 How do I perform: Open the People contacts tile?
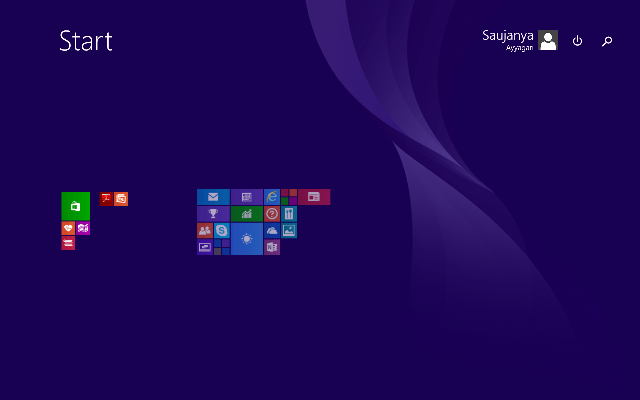(205, 231)
